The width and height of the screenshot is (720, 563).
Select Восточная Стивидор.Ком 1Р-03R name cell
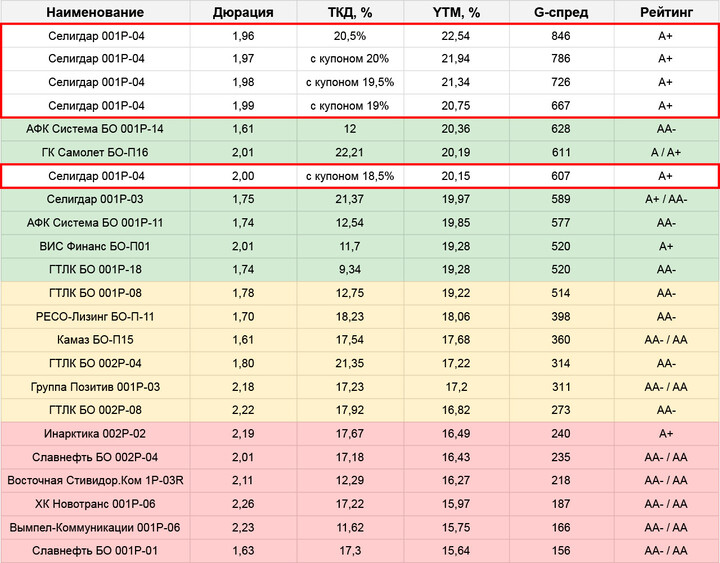coord(95,480)
